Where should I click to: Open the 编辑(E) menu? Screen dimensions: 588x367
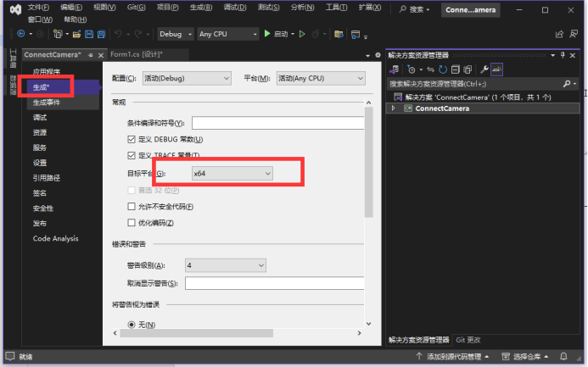point(71,8)
